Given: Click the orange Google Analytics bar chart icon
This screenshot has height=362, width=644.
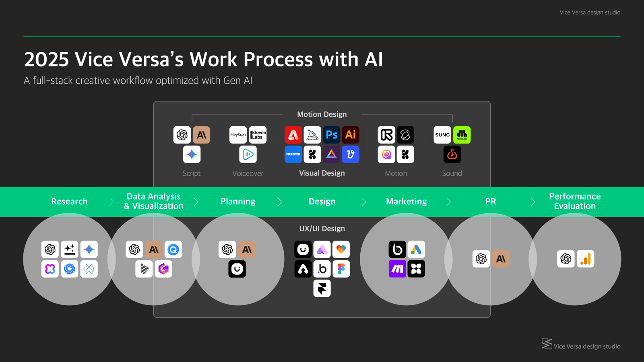Looking at the screenshot, I should click(585, 259).
